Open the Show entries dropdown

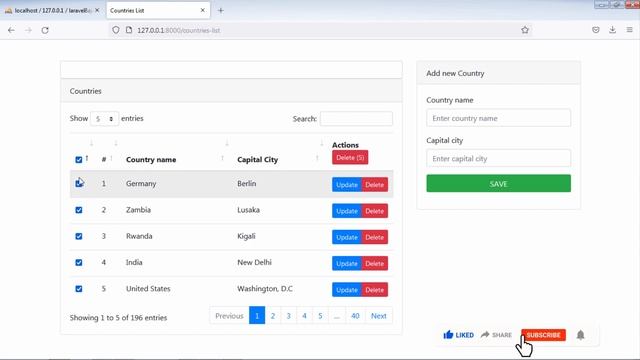[104, 119]
